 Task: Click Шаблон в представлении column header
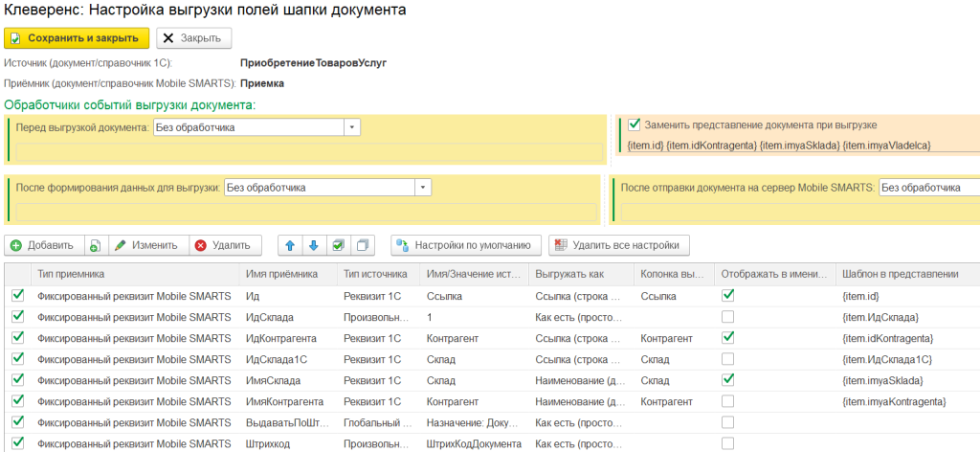pos(907,274)
